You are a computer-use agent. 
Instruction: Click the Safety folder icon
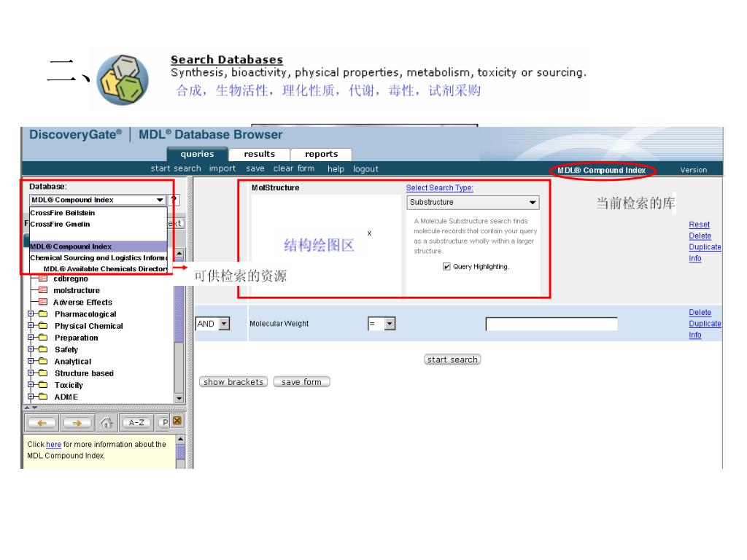(x=43, y=349)
